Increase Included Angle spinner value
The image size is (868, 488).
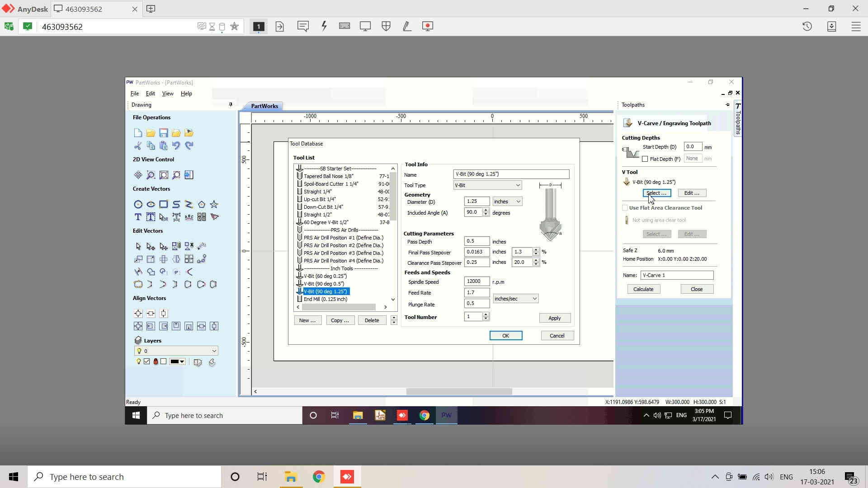tap(486, 210)
